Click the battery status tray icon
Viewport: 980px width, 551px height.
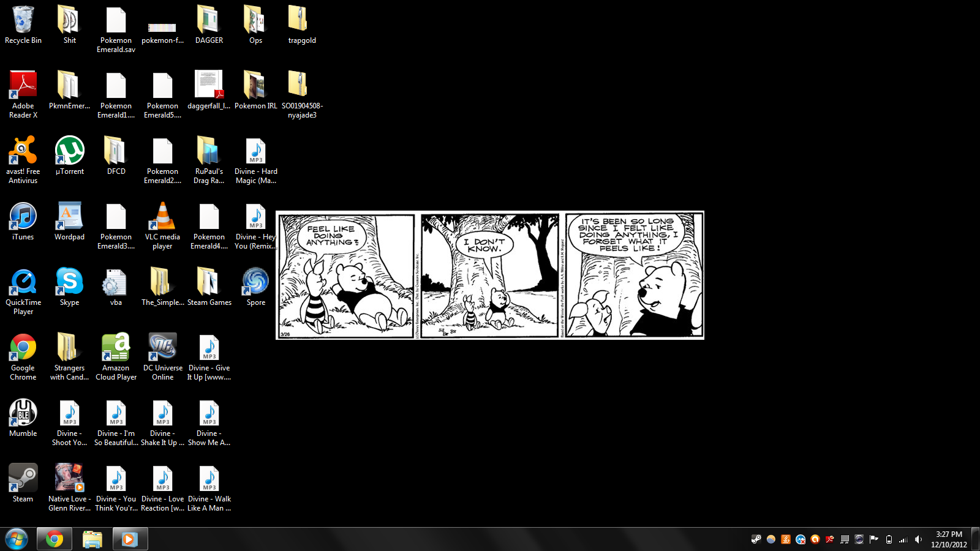point(889,539)
